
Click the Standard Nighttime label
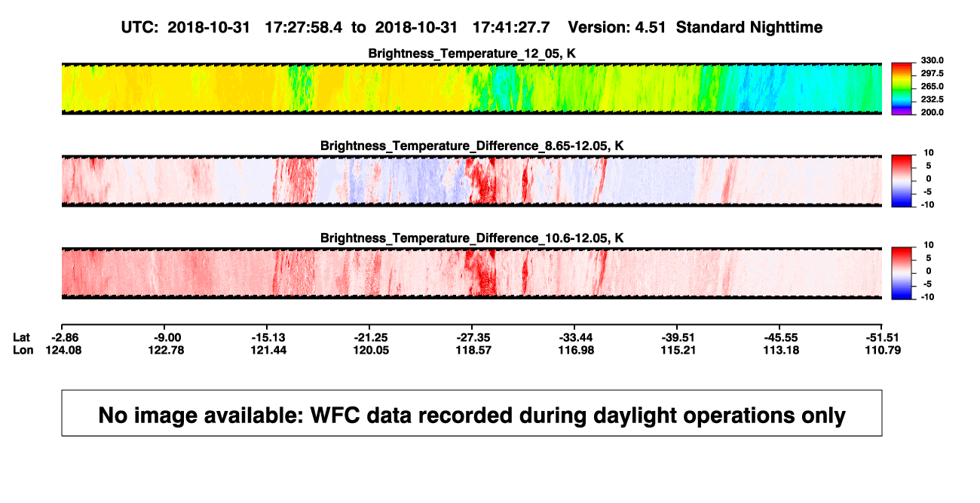click(749, 27)
